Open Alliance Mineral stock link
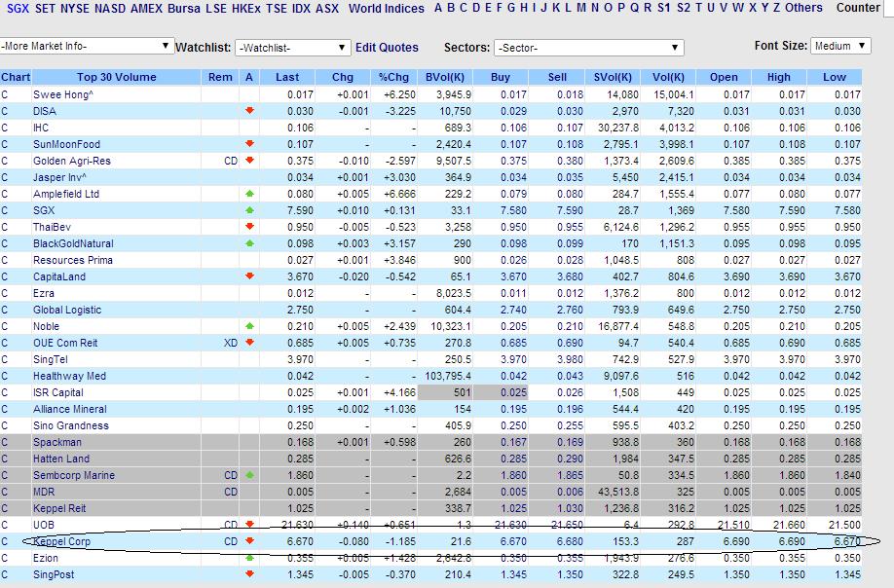 [70, 409]
